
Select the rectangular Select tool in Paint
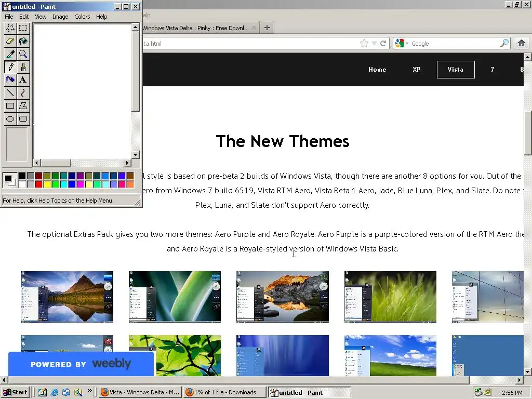tap(23, 28)
